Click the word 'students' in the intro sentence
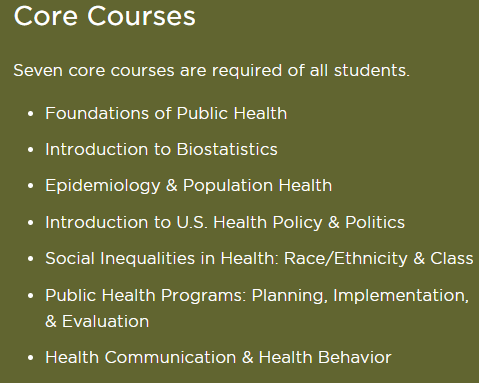 372,70
